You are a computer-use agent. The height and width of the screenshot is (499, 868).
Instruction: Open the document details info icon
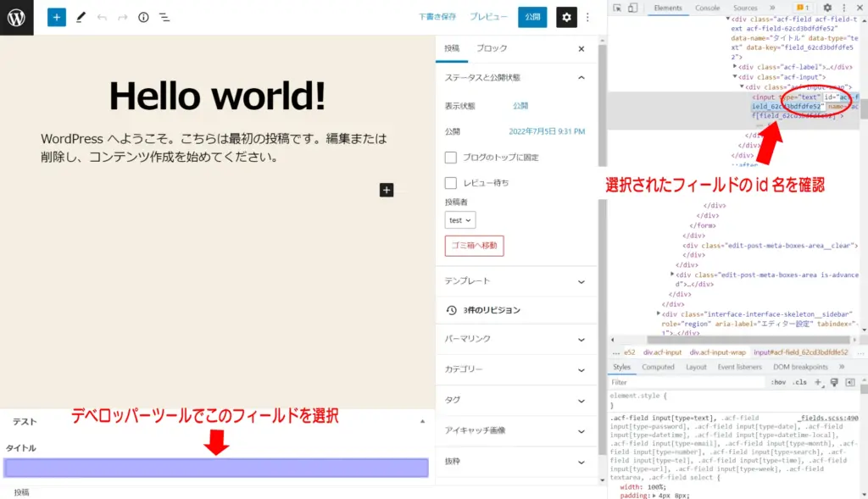(x=143, y=17)
